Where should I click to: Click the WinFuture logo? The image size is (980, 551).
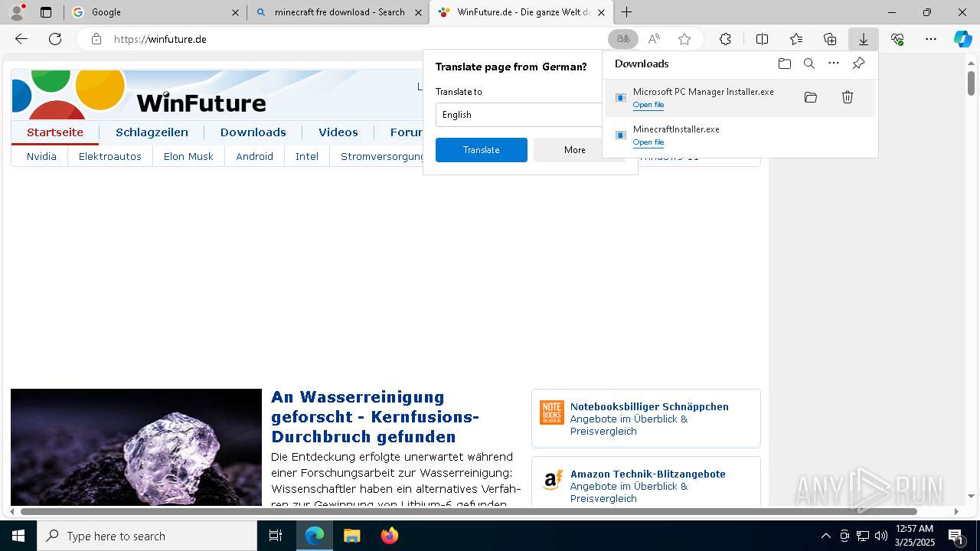(x=139, y=94)
